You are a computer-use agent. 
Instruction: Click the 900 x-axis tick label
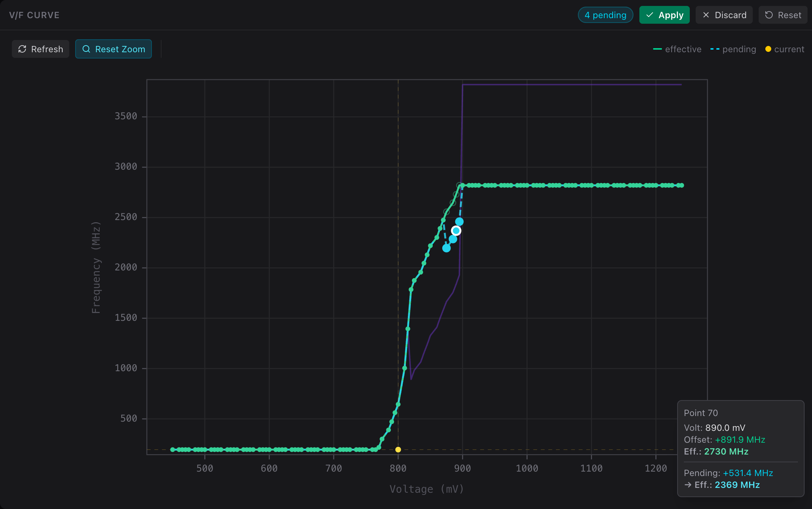point(463,468)
